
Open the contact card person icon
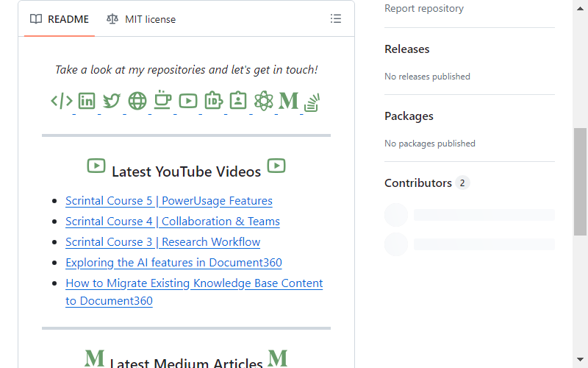pyautogui.click(x=238, y=101)
